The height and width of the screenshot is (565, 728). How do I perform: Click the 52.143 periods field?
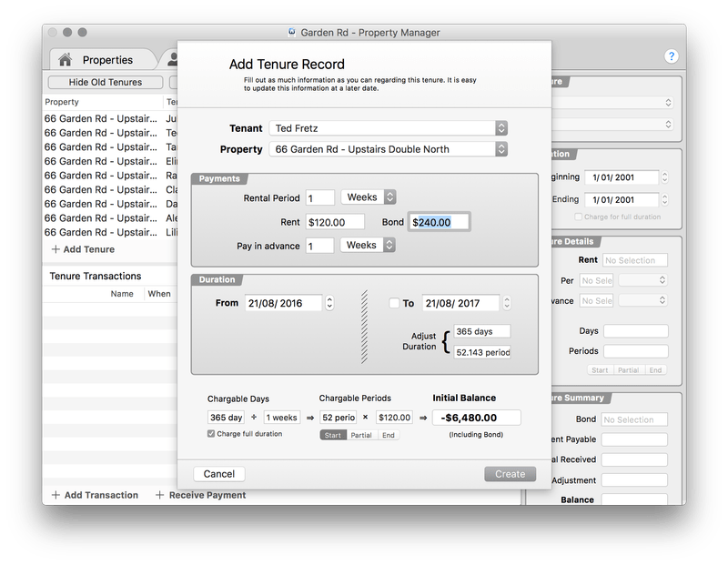[482, 352]
